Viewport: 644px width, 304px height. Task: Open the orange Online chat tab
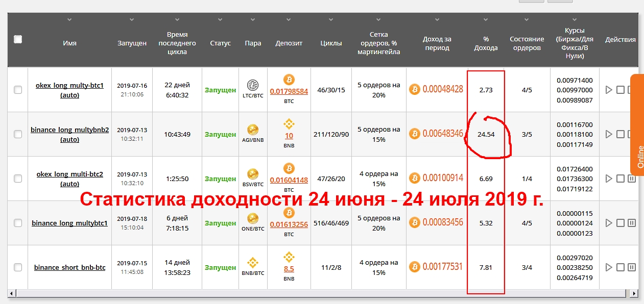pos(637,125)
